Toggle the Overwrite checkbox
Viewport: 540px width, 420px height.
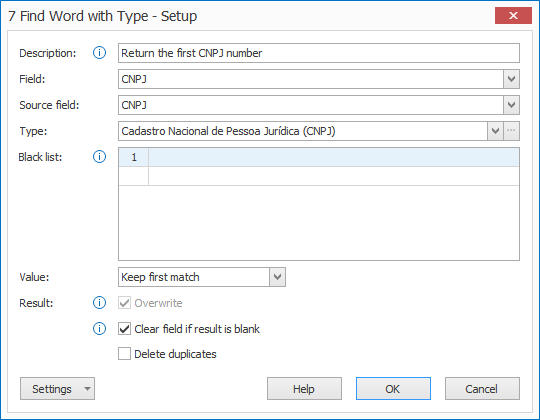click(124, 303)
